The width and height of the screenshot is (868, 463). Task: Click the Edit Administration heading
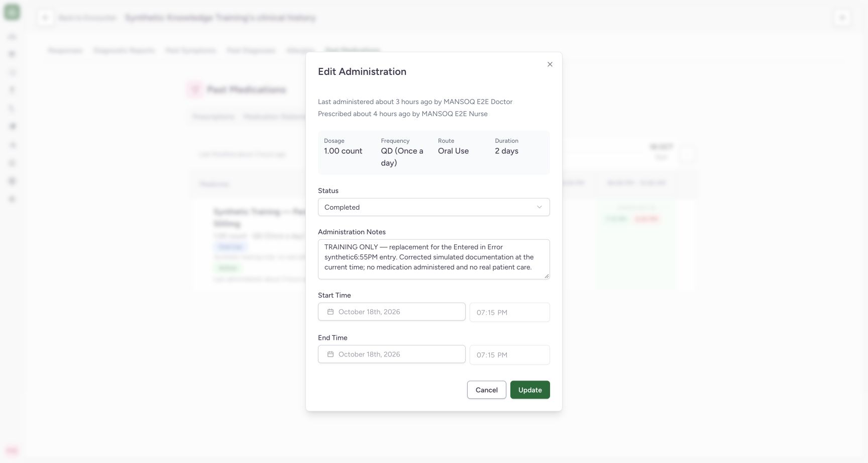point(362,71)
